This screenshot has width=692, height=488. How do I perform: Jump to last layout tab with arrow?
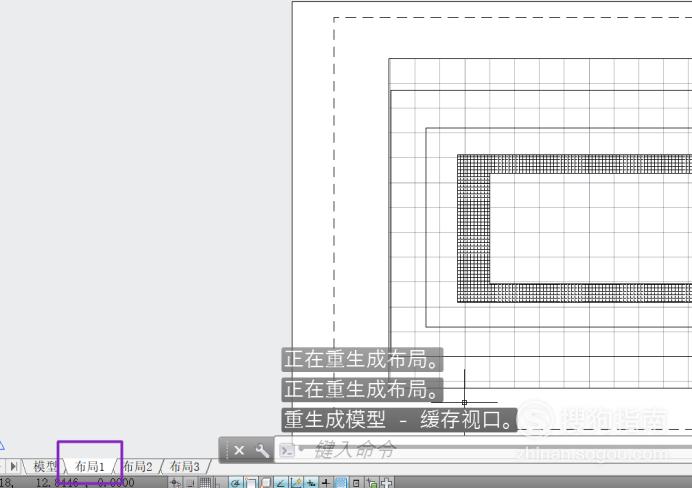coord(14,466)
